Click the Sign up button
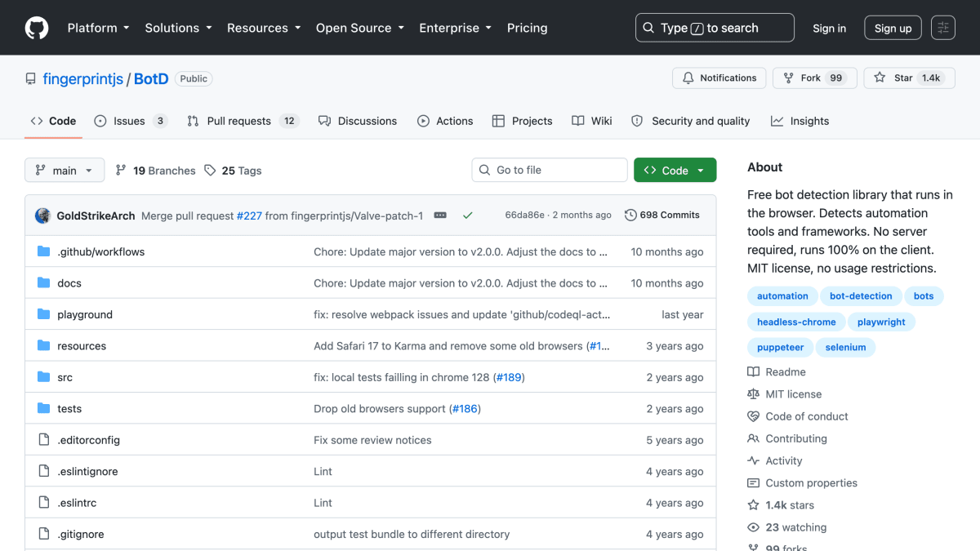This screenshot has width=980, height=551. coord(893,28)
